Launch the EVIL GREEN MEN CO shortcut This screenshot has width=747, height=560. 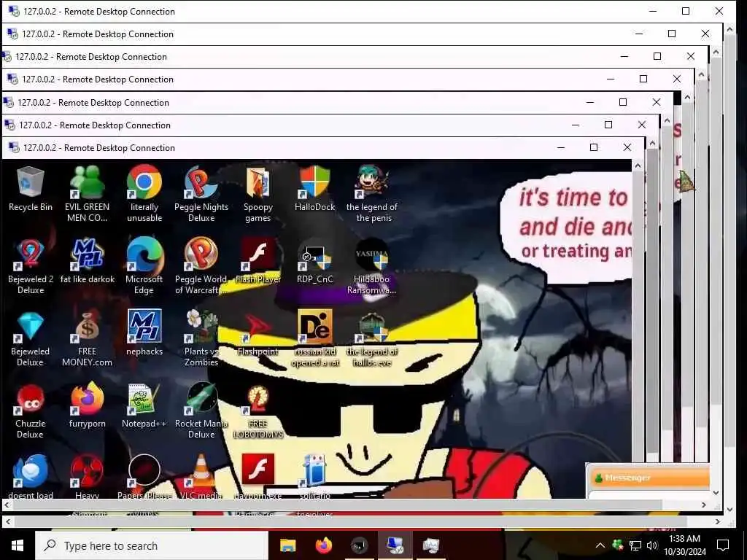[88, 194]
